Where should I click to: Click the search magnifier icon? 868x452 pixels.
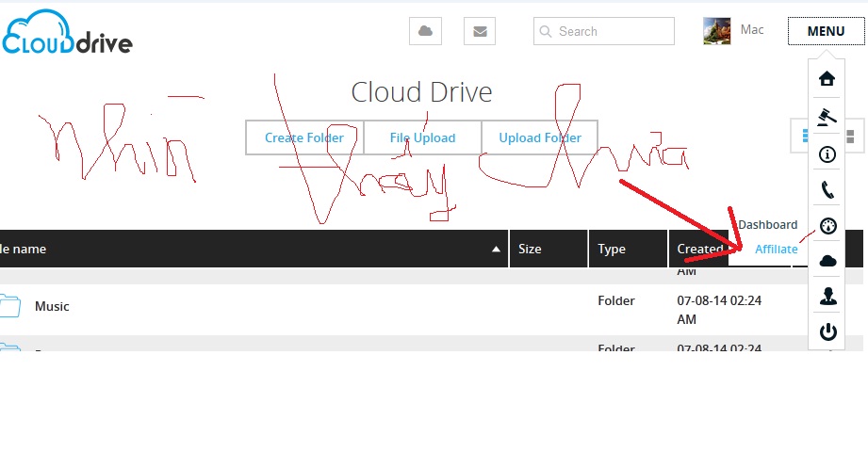546,31
